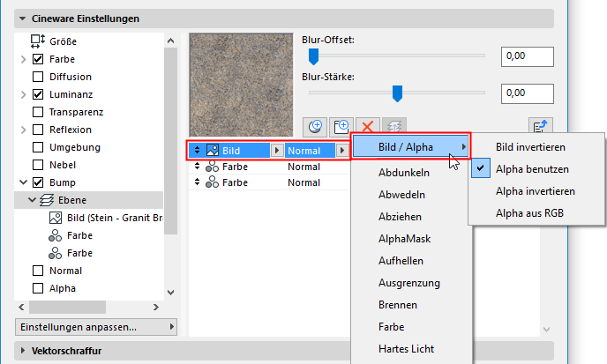Enable the Nebel checkbox

[x=38, y=165]
